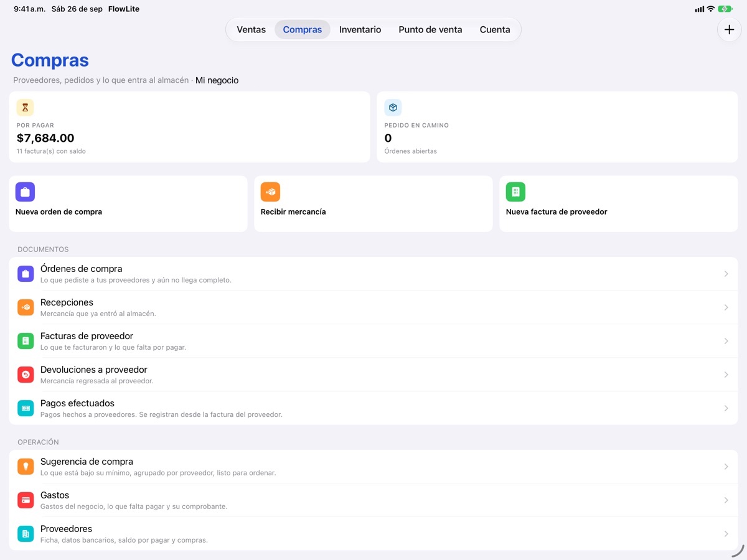The image size is (747, 560).
Task: Create Nueva orden de compra
Action: point(128,203)
